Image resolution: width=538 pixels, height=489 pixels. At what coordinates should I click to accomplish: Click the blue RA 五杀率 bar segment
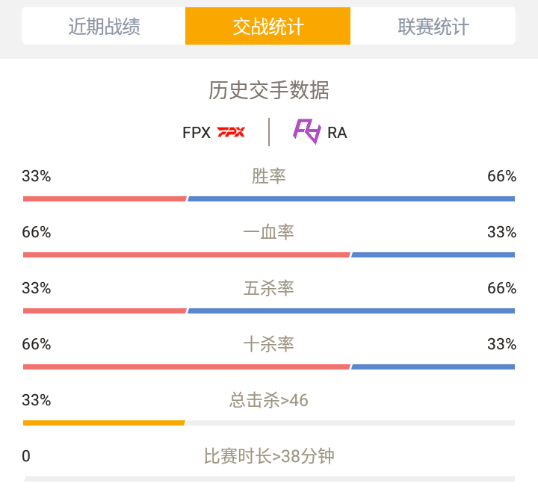click(x=351, y=311)
